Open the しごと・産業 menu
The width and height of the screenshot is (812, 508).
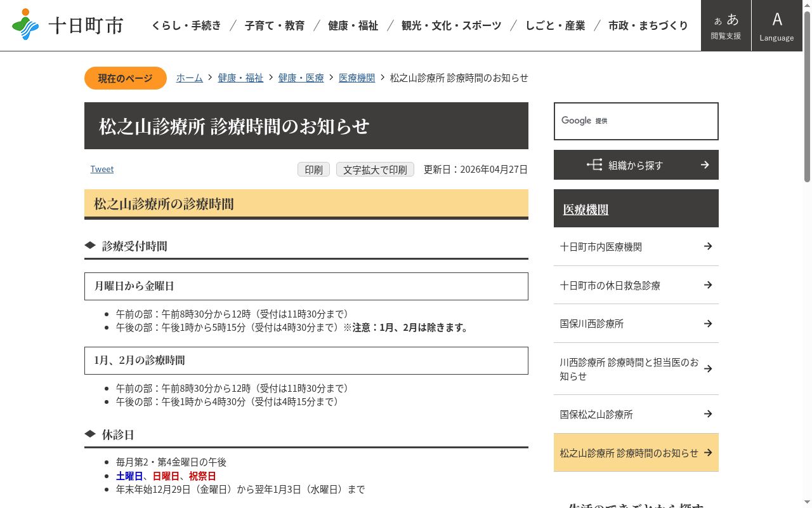(555, 25)
